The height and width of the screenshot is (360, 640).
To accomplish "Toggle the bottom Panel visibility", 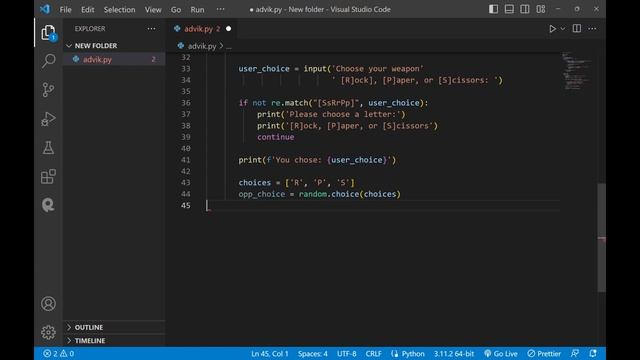I will (x=509, y=9).
